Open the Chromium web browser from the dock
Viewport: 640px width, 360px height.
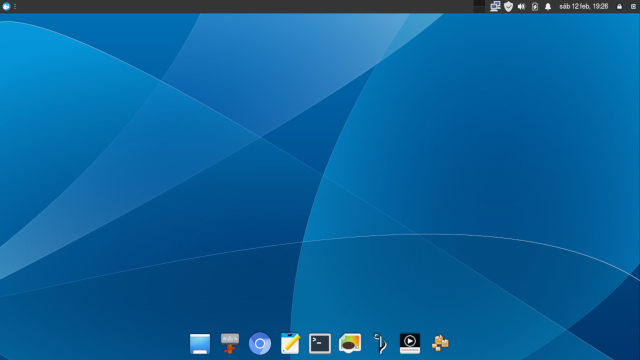[260, 344]
